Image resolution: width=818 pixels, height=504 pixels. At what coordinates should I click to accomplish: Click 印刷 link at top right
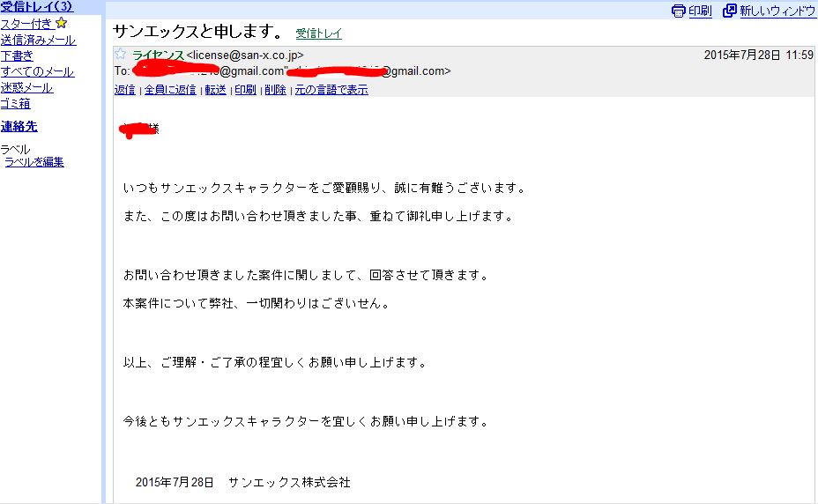tap(700, 11)
